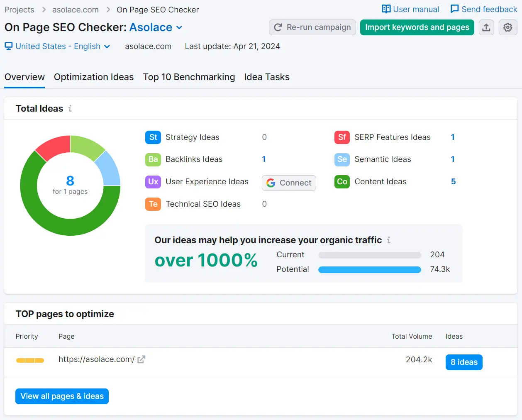
Task: Click the Total Volume column header
Action: tap(412, 337)
